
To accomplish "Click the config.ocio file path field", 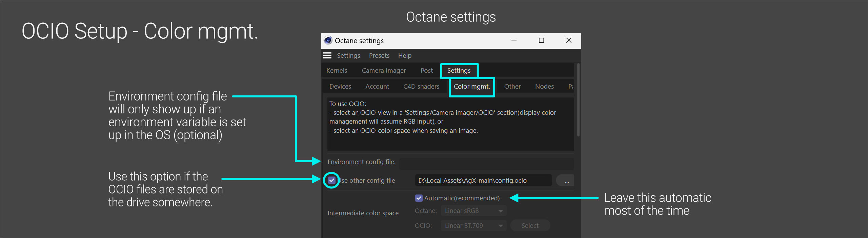I will (483, 181).
